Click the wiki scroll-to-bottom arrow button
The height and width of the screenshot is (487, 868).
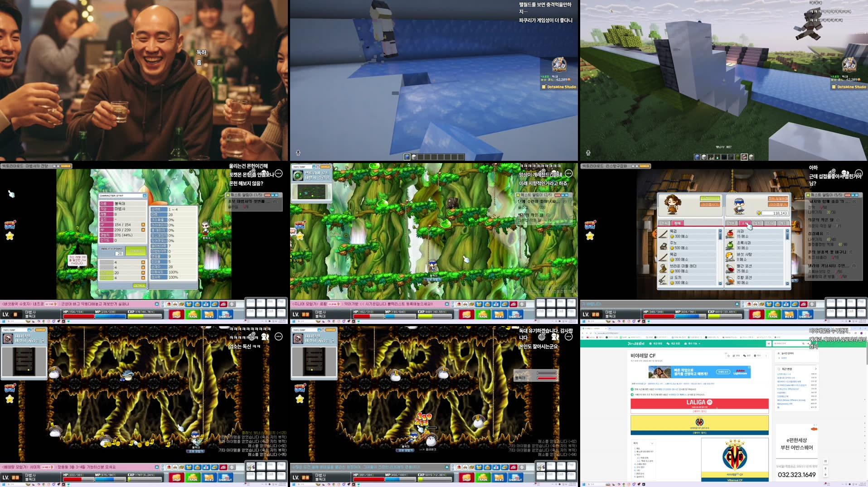[x=825, y=474]
